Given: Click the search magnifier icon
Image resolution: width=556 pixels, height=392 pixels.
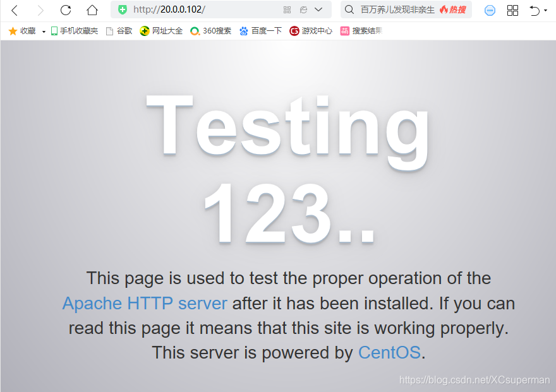Looking at the screenshot, I should [349, 9].
